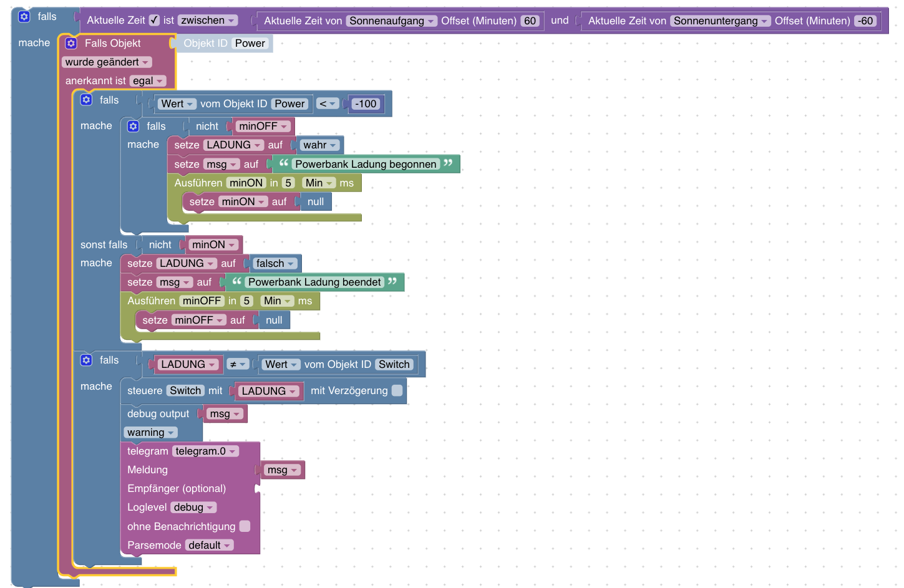
Task: Open minON dropdown in setze auf null row
Action: [243, 201]
